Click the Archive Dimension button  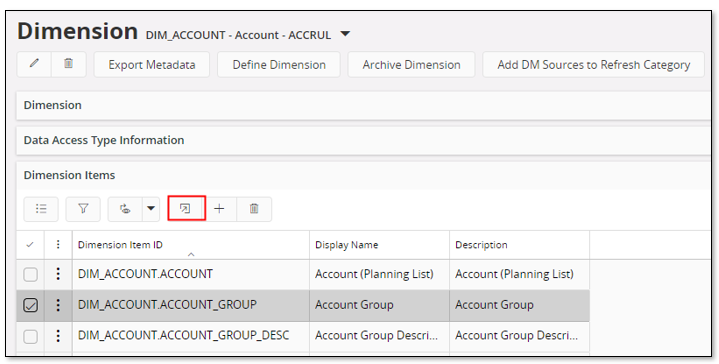[x=411, y=65]
